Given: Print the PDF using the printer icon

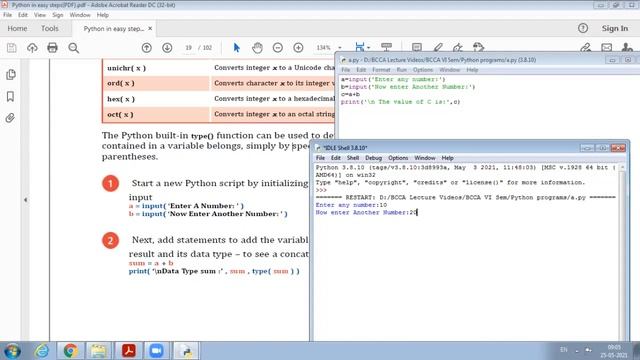Looking at the screenshot, I should point(52,48).
